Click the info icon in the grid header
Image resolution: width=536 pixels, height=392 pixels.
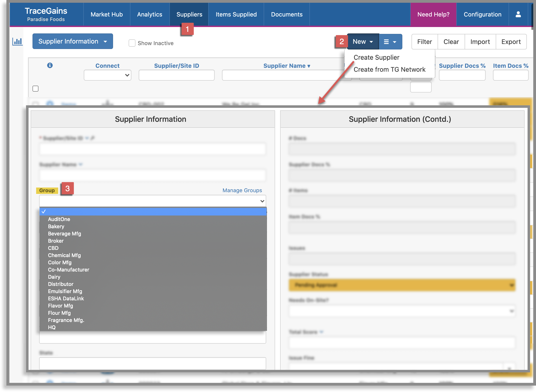click(50, 66)
